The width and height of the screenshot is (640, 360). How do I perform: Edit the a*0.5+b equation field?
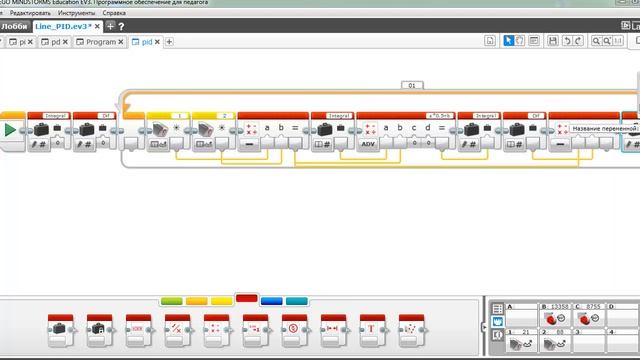pyautogui.click(x=440, y=116)
